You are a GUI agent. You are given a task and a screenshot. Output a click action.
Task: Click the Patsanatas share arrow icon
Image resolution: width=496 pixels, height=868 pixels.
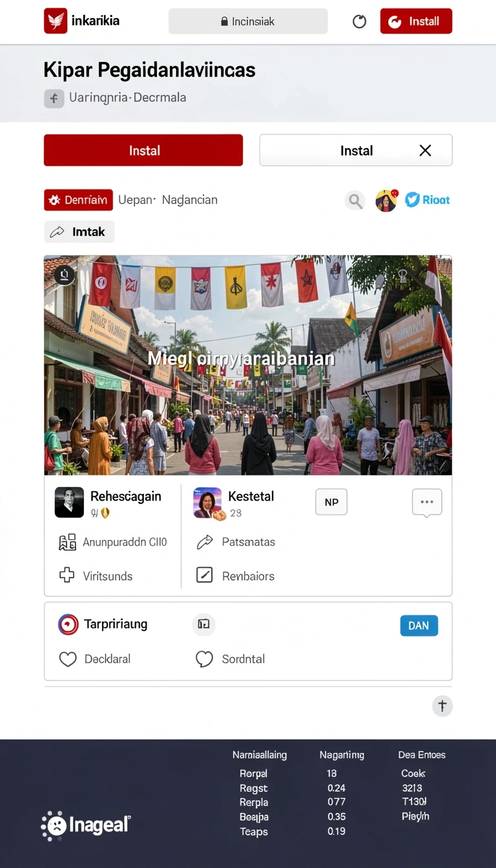pyautogui.click(x=205, y=542)
